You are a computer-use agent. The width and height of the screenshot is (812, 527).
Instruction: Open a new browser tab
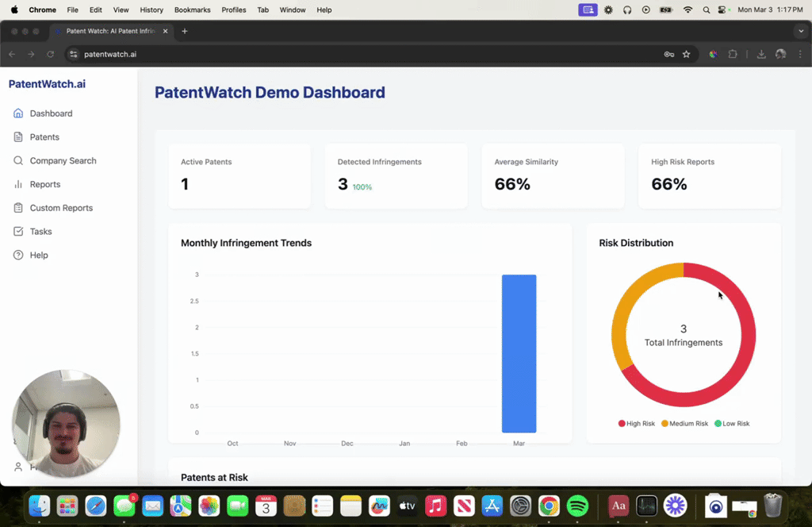tap(184, 31)
